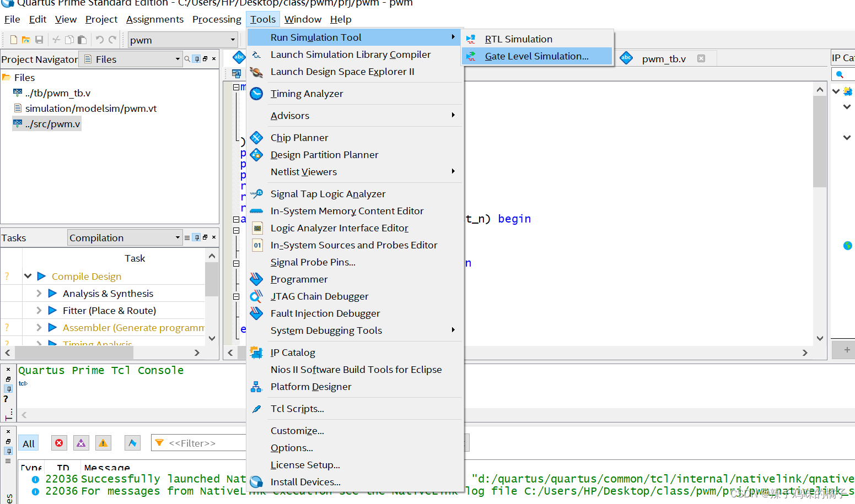The width and height of the screenshot is (855, 504).
Task: Click the editor vertical scrollbar thumb
Action: click(820, 142)
